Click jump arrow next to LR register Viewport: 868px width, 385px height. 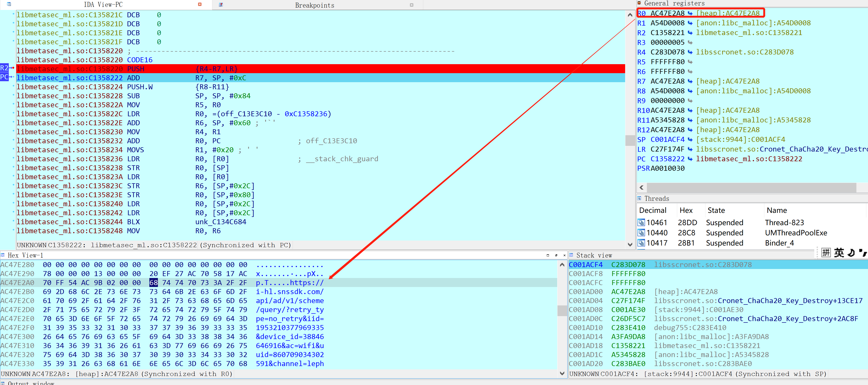click(x=690, y=149)
